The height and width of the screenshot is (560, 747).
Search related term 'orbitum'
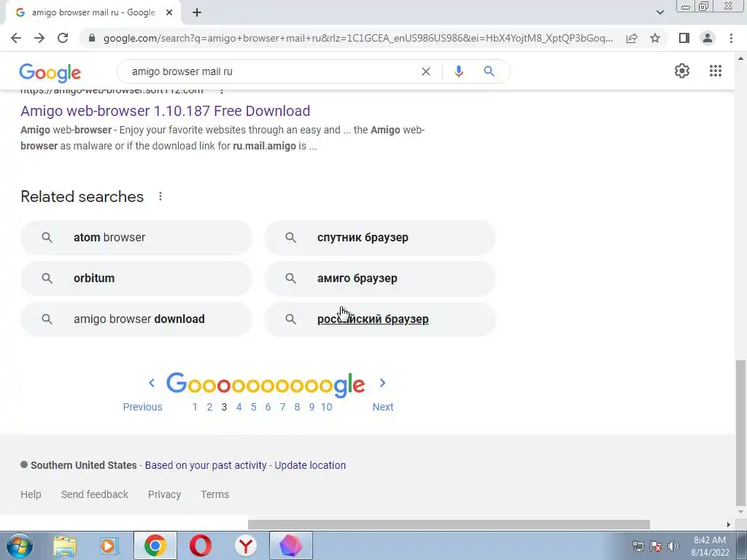pyautogui.click(x=136, y=278)
